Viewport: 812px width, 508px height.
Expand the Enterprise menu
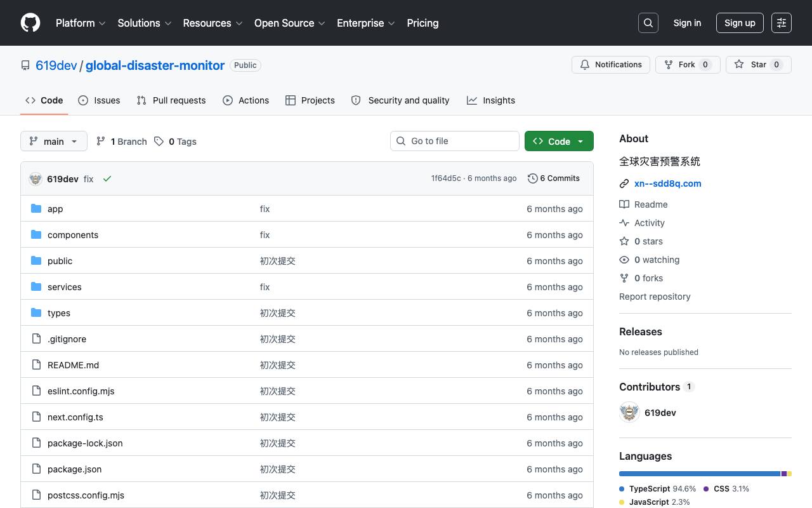[366, 23]
